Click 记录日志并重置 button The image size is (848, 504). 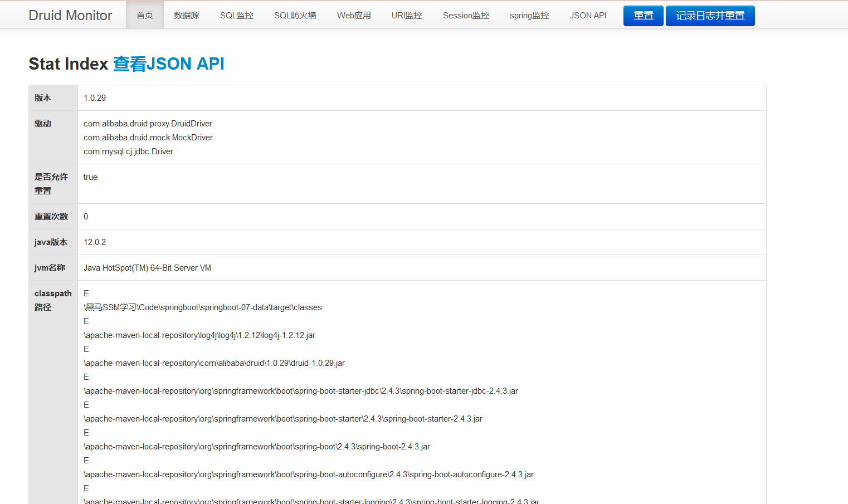(x=710, y=16)
